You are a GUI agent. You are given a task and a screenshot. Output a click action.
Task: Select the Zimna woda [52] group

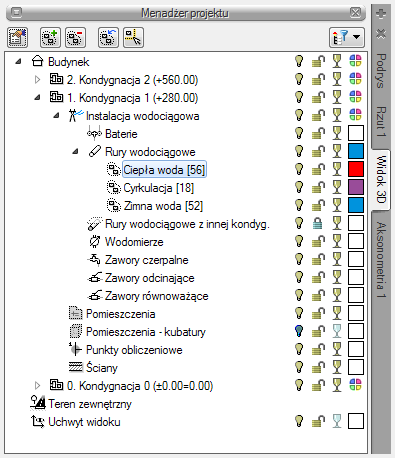point(163,206)
